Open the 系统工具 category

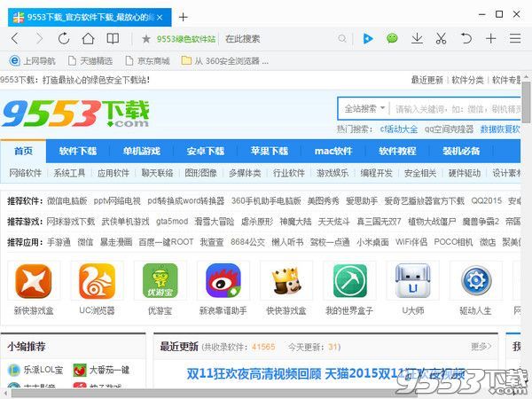[69, 173]
